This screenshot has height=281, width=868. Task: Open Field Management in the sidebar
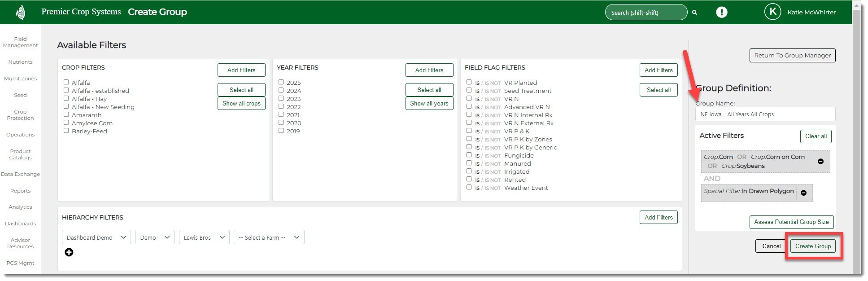[20, 42]
